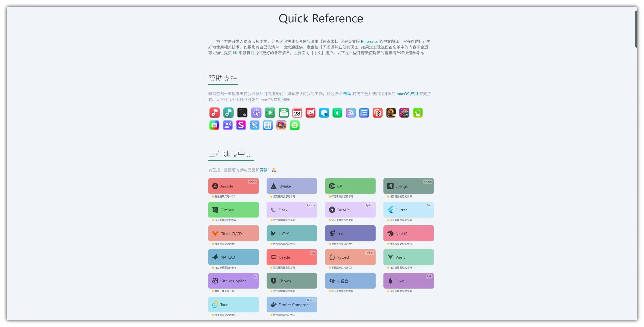The width and height of the screenshot is (644, 327).
Task: Open the MATLAB cheat sheet card
Action: click(233, 257)
